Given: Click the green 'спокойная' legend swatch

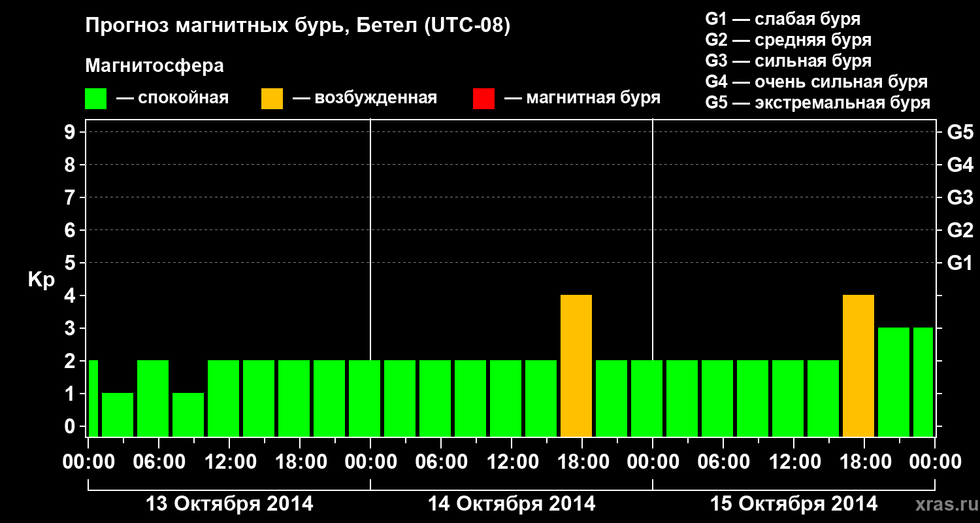Looking at the screenshot, I should pos(96,99).
